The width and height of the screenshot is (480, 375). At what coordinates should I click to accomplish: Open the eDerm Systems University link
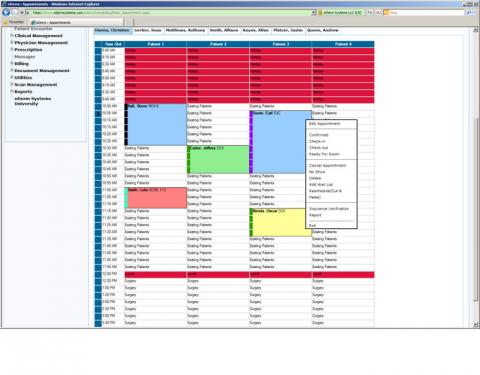(33, 101)
